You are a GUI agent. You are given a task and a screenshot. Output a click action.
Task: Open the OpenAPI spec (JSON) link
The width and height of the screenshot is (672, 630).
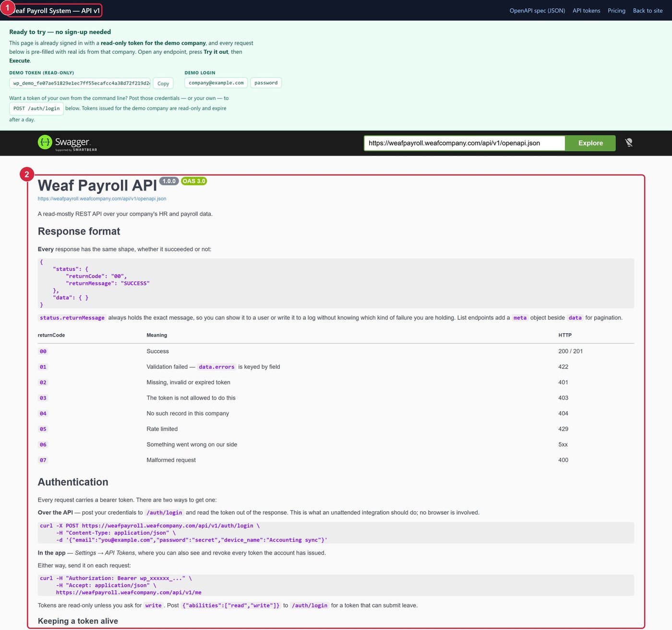pos(537,11)
